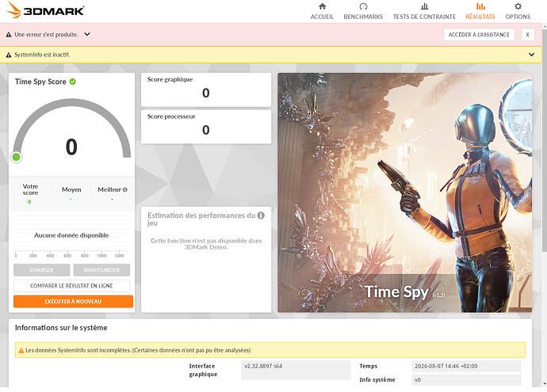Click 'Cette fonction n'est pas disponible' message
The image size is (547, 392).
206,244
